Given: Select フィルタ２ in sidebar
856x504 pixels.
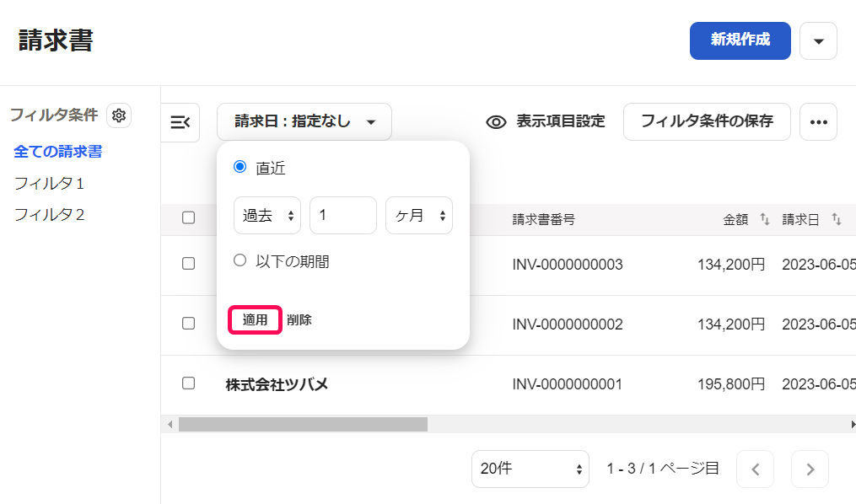Looking at the screenshot, I should click(x=49, y=214).
